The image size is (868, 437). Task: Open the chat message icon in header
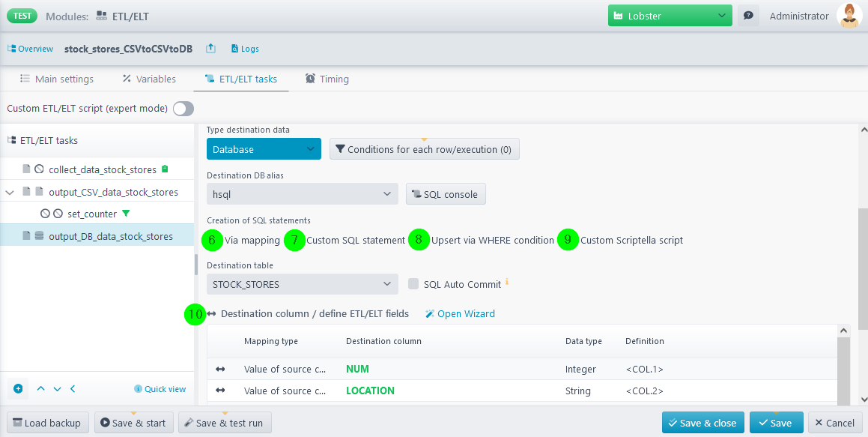pyautogui.click(x=747, y=16)
